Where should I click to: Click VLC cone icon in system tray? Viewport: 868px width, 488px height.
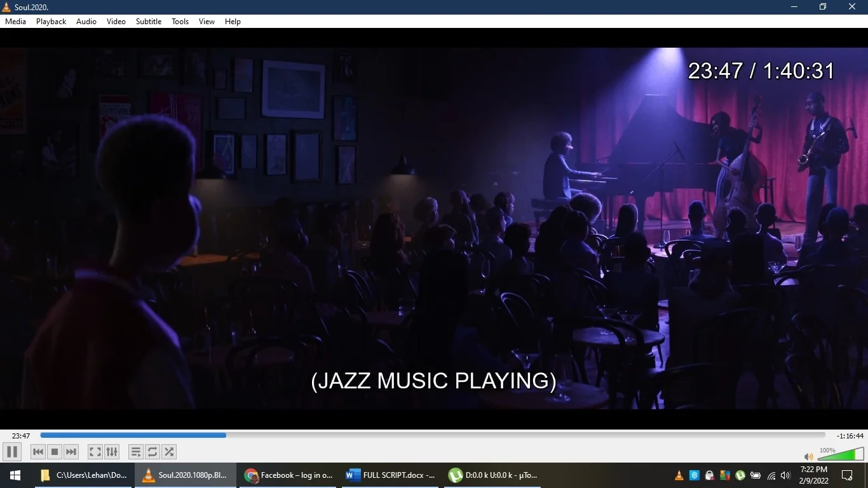click(679, 475)
